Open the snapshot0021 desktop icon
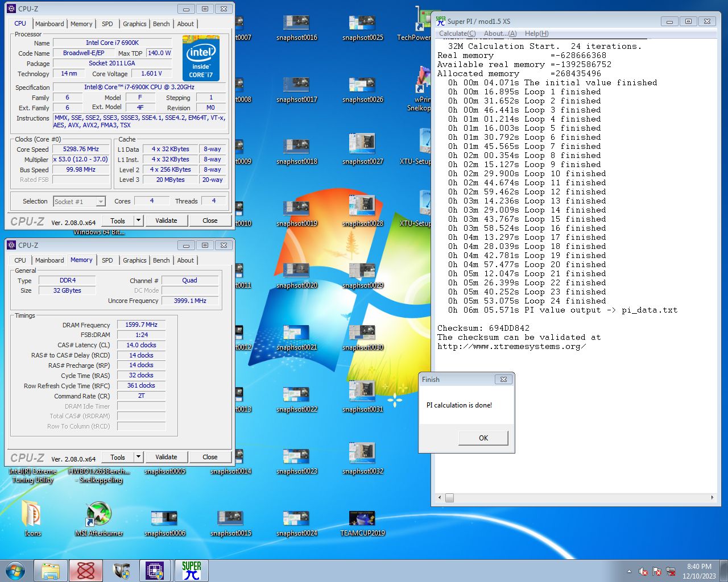The image size is (728, 582). click(296, 338)
